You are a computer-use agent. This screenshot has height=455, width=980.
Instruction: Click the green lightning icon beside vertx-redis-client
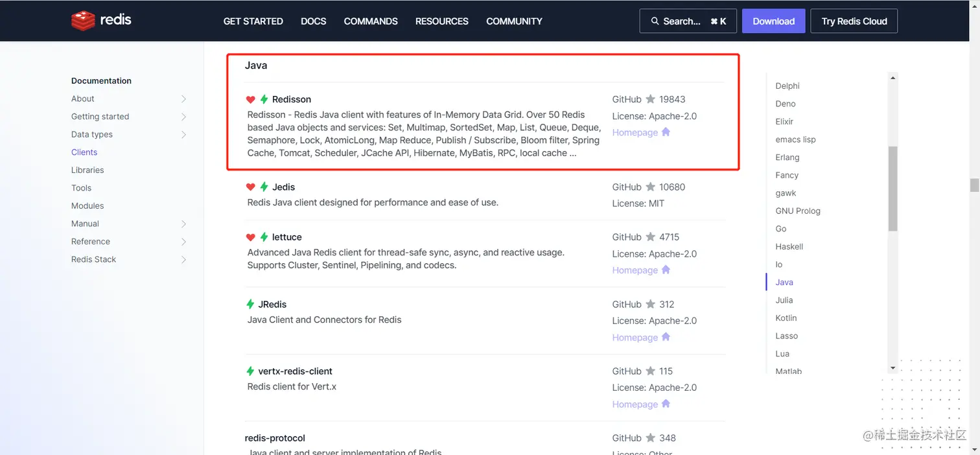click(x=250, y=371)
